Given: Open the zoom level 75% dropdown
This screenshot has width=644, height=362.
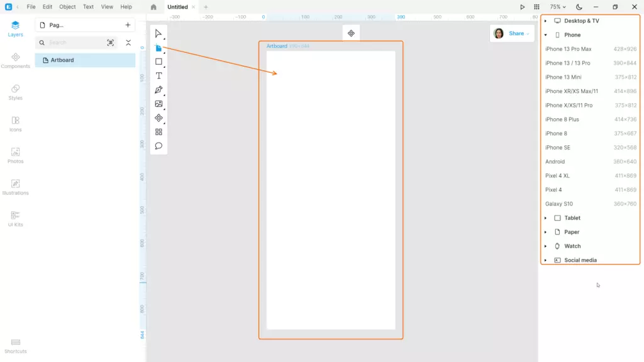Looking at the screenshot, I should (558, 7).
